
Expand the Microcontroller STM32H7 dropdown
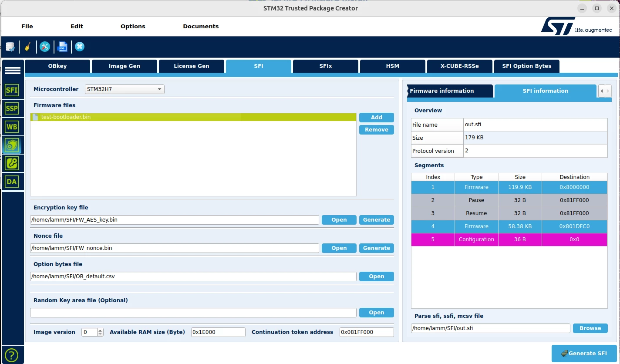tap(125, 89)
